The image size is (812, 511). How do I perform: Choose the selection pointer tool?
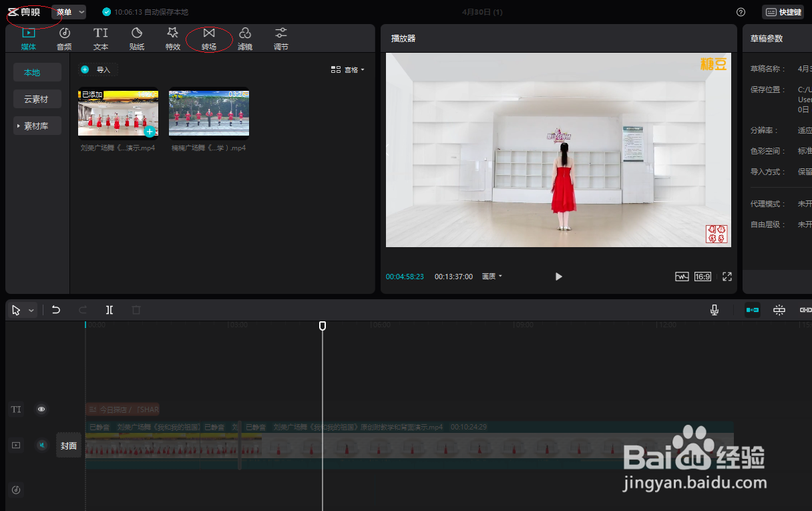coord(16,310)
